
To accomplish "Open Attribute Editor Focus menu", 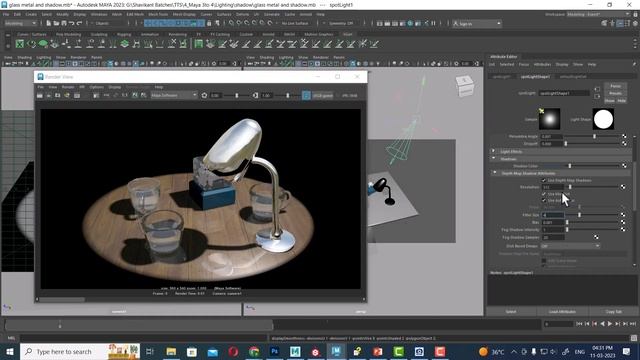I will pyautogui.click(x=524, y=64).
